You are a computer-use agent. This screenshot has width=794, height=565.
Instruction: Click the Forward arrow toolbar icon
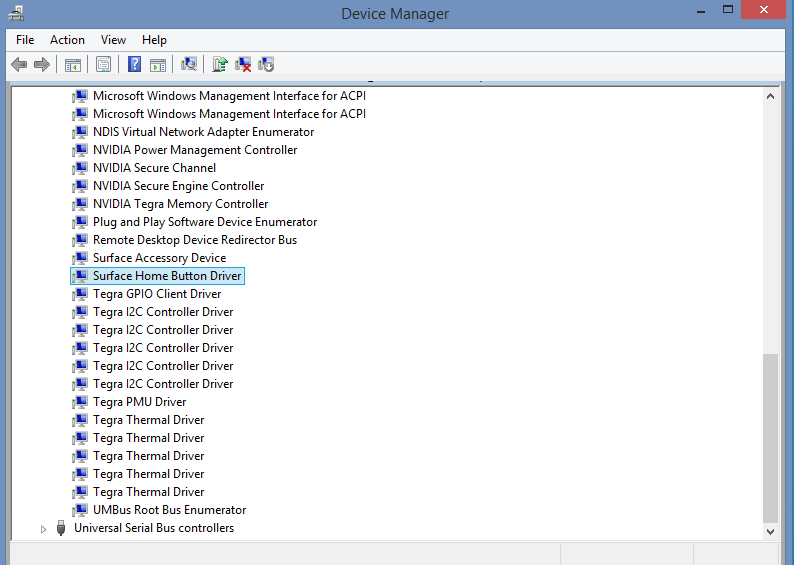coord(42,64)
